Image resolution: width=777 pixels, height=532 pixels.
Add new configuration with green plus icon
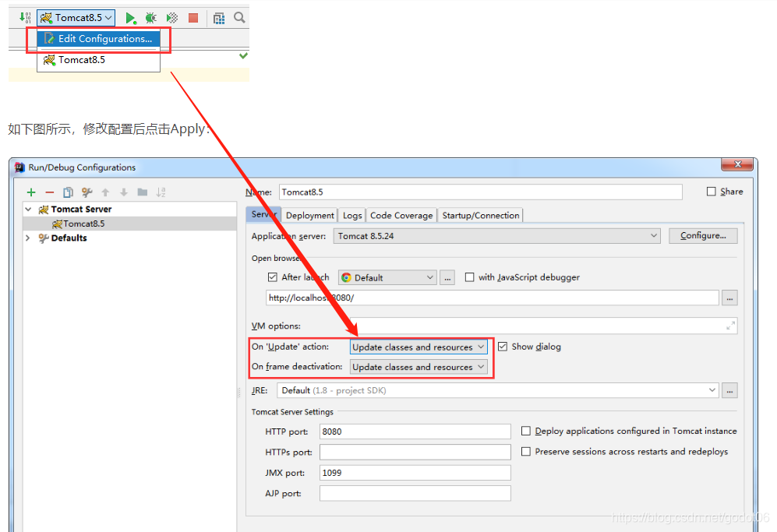[31, 192]
